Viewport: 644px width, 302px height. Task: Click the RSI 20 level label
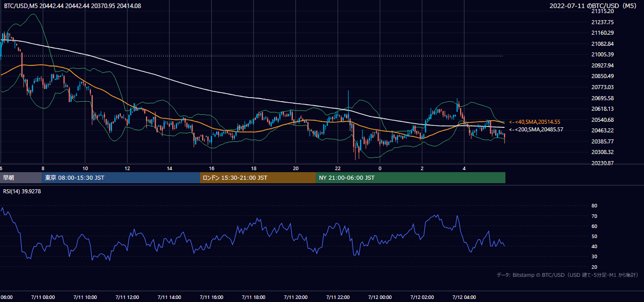coord(594,267)
